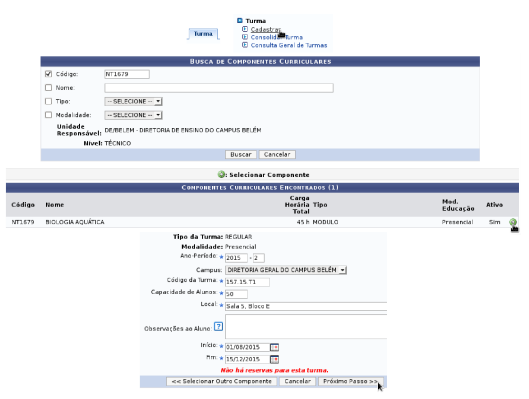Open the Modalidade SELECIONE dropdown
This screenshot has width=529, height=399.
[x=134, y=115]
